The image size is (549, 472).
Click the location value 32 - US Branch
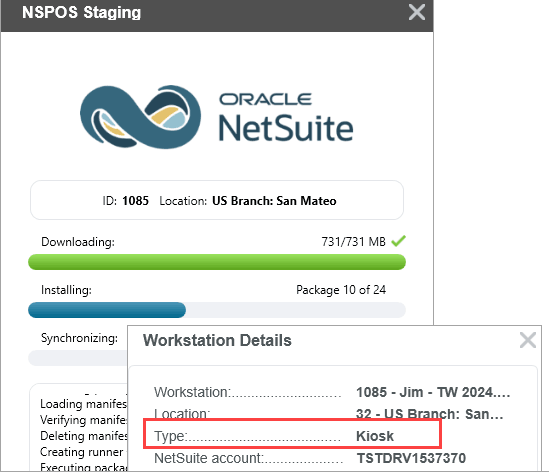point(429,414)
